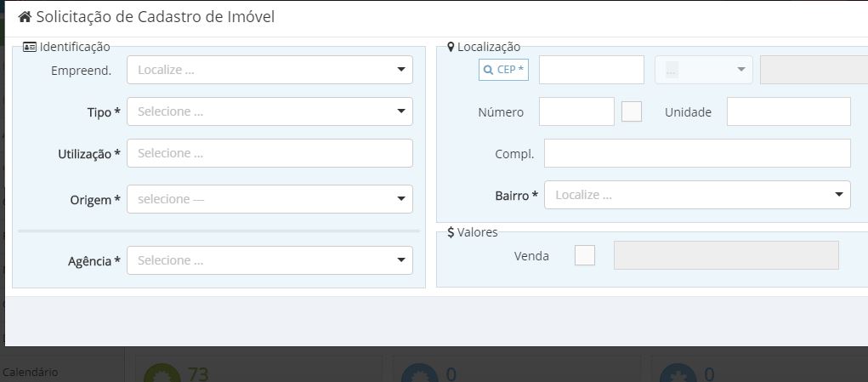Image resolution: width=868 pixels, height=382 pixels.
Task: Click the Utilização field
Action: tap(269, 154)
